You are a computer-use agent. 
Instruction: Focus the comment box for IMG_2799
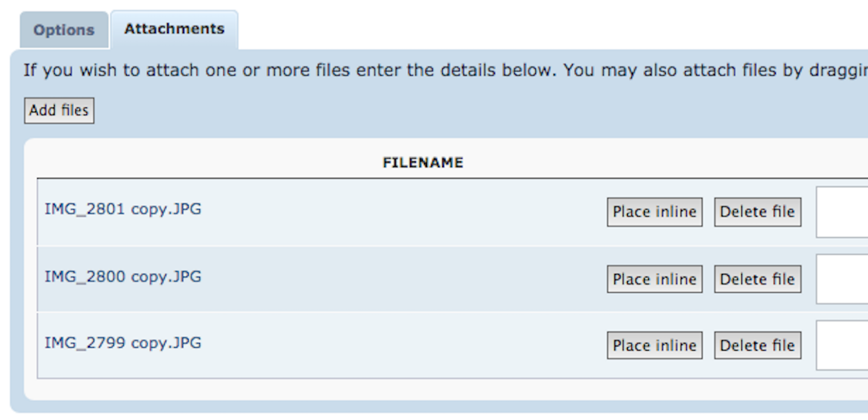pos(842,345)
